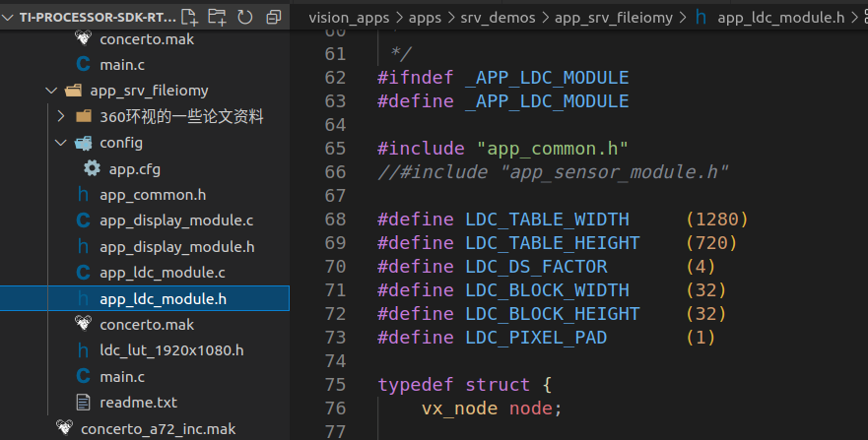Open app_common.h in the file tree
Screen dimensions: 868x440
pos(153,195)
